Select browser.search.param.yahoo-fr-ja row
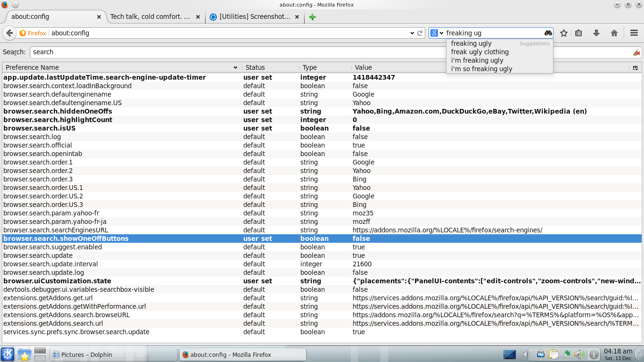 click(322, 222)
